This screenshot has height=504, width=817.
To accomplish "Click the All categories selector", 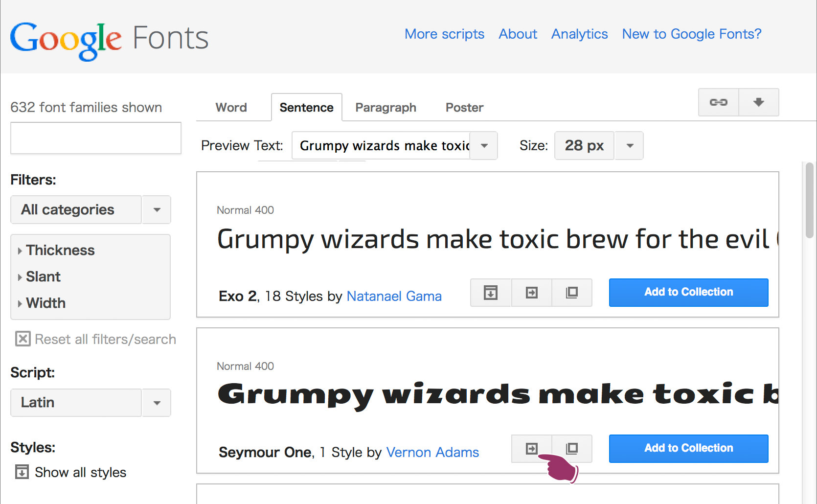I will tap(76, 210).
